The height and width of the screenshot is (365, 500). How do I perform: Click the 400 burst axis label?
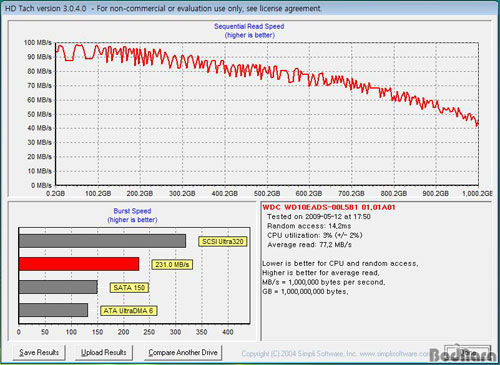pos(228,332)
